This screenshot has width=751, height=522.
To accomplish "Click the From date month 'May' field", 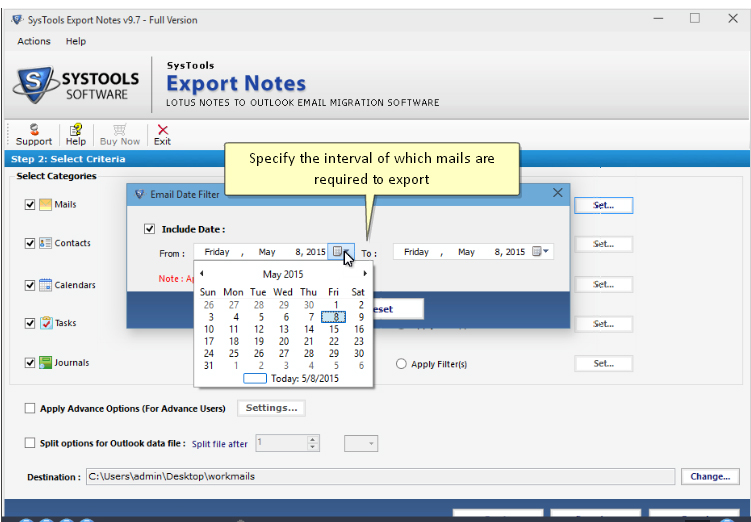I will [x=267, y=252].
